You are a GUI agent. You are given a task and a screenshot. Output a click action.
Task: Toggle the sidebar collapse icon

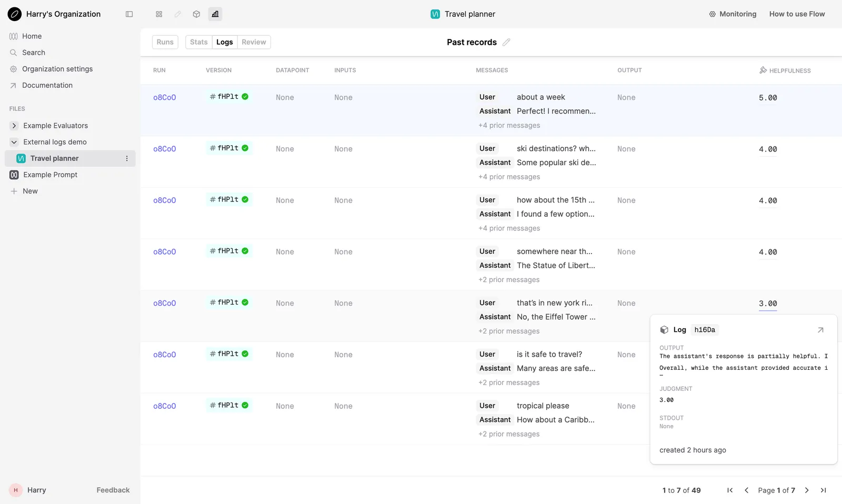129,14
